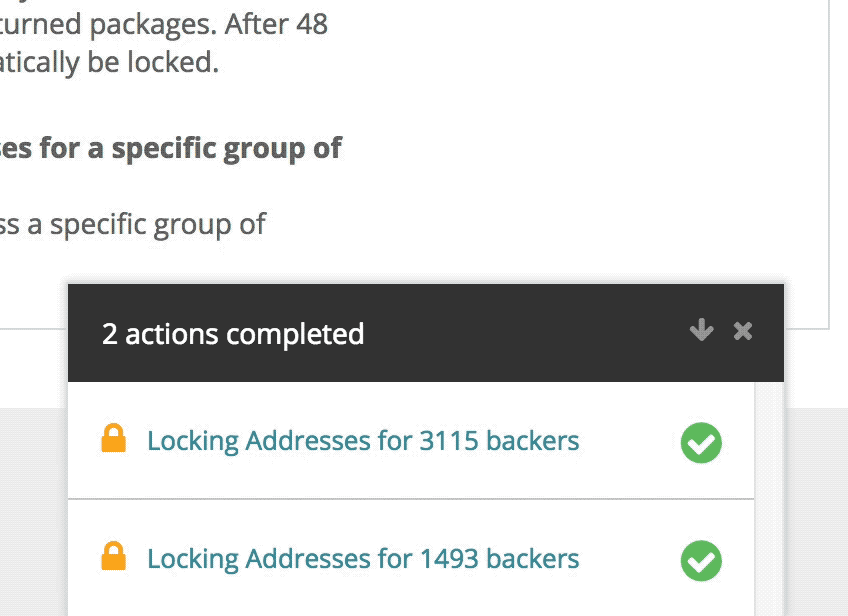Image resolution: width=848 pixels, height=616 pixels.
Task: Select the first completed action row
Action: tap(411, 440)
